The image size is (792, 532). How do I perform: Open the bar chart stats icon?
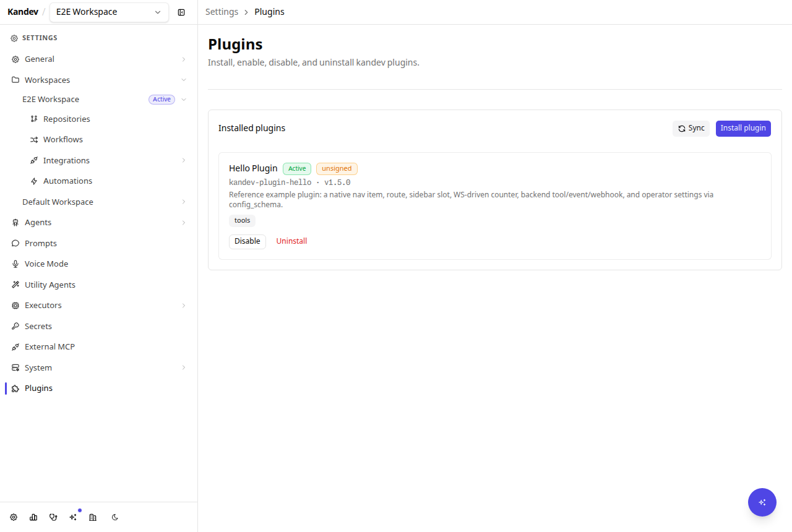tap(33, 517)
